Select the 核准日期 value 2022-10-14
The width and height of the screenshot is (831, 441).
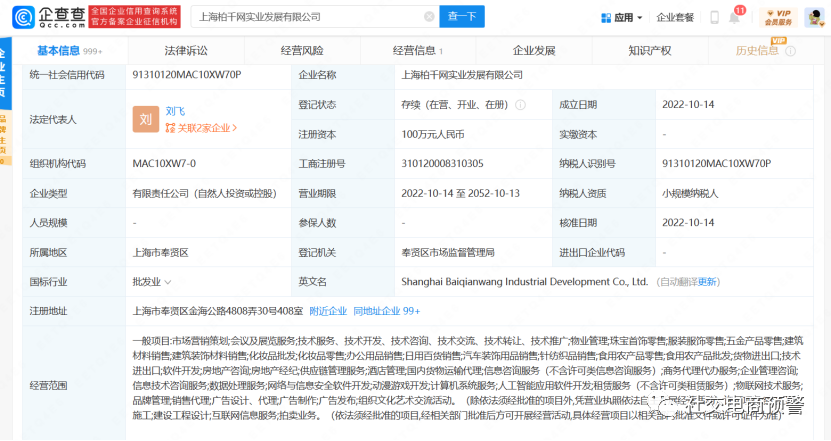(688, 223)
